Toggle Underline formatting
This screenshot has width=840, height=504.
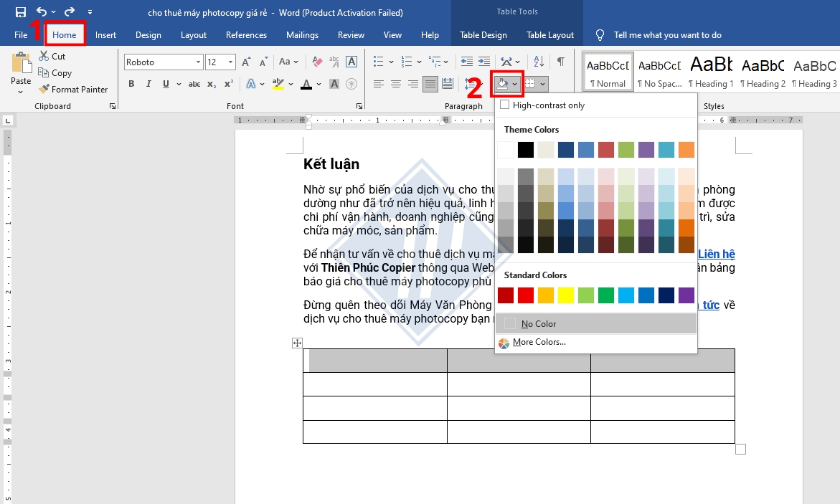tap(164, 84)
